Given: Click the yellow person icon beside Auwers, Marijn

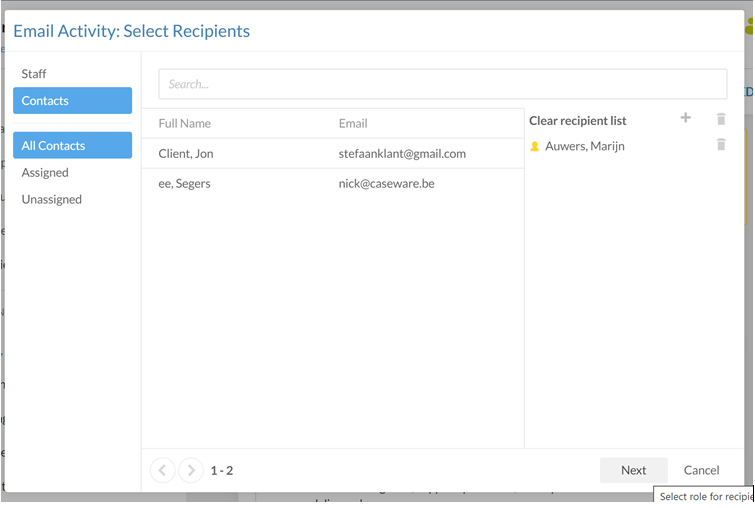Looking at the screenshot, I should [534, 146].
